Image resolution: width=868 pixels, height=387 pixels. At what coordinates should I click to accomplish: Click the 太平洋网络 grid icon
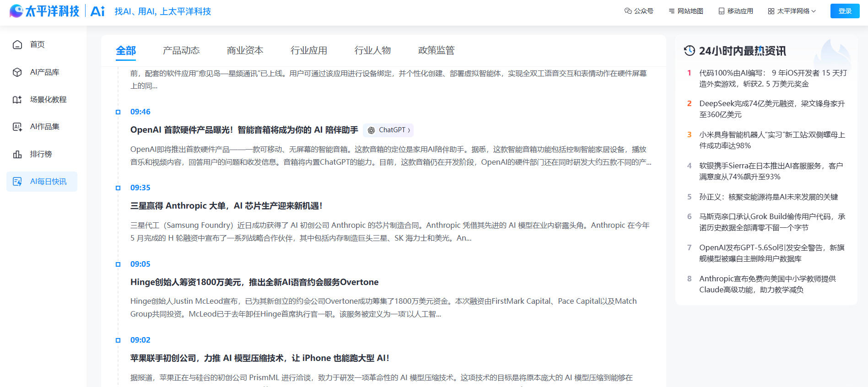point(771,11)
